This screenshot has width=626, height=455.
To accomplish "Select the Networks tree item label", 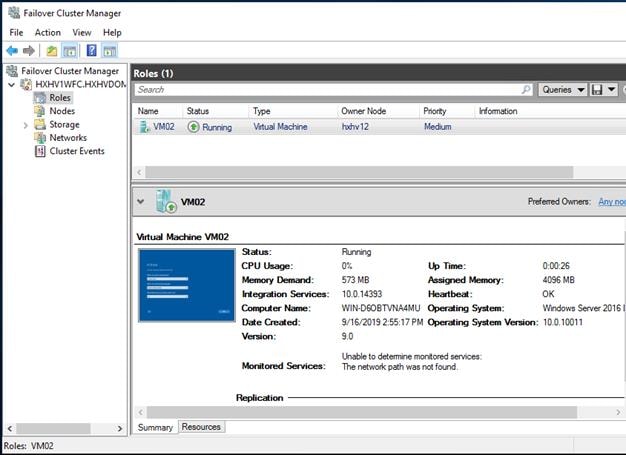I will pos(68,138).
